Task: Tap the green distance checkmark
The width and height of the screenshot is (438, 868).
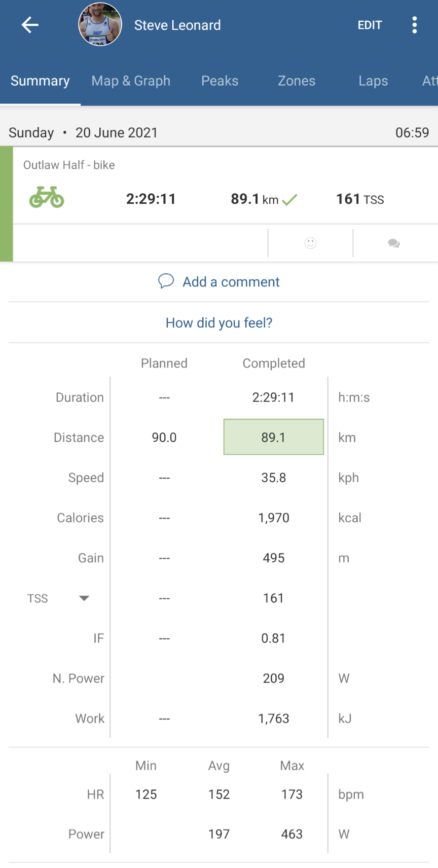Action: click(x=289, y=200)
